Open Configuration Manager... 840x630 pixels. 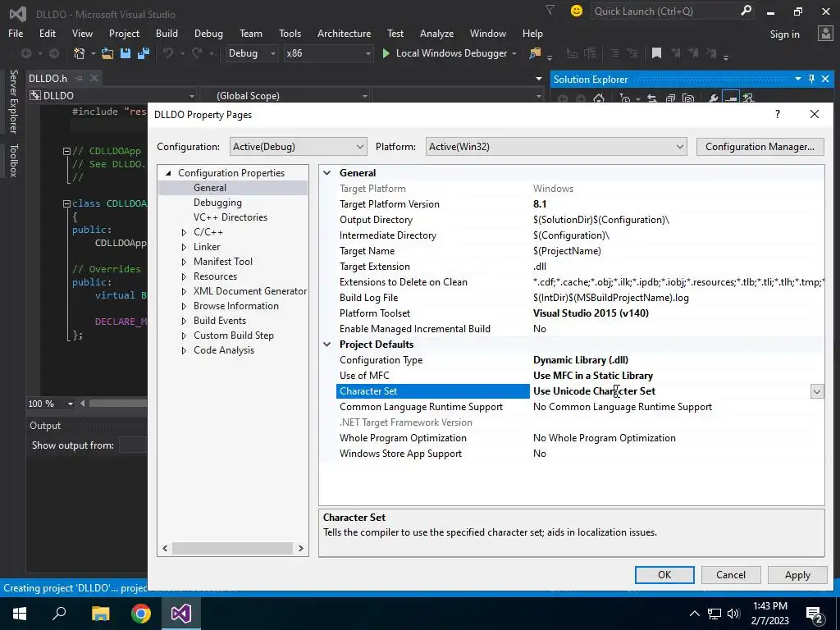click(760, 147)
